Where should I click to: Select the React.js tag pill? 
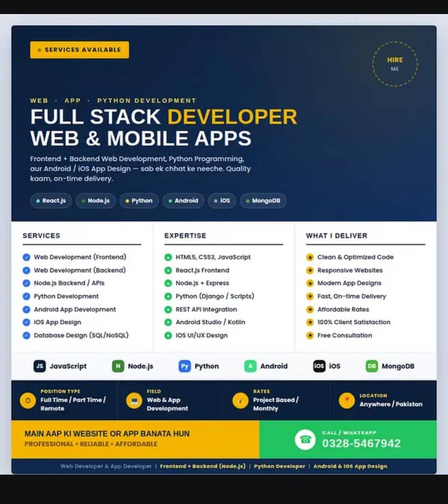pyautogui.click(x=51, y=201)
